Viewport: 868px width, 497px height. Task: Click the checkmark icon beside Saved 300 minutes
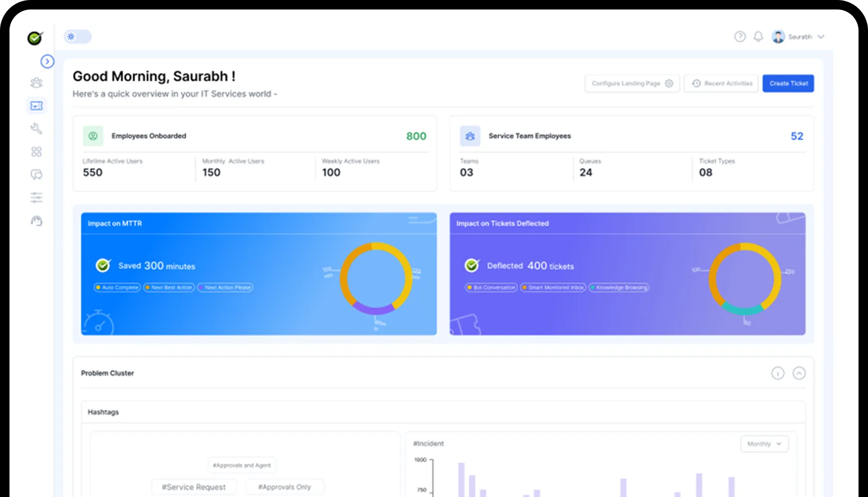point(103,265)
